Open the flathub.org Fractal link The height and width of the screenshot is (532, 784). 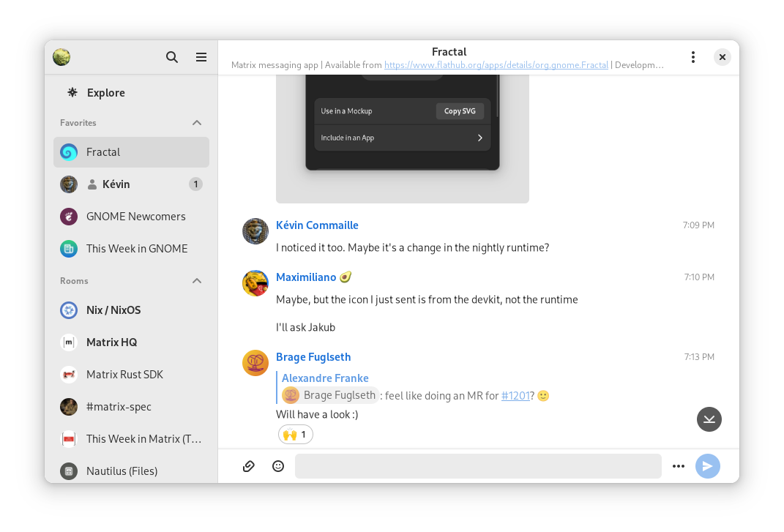(496, 65)
